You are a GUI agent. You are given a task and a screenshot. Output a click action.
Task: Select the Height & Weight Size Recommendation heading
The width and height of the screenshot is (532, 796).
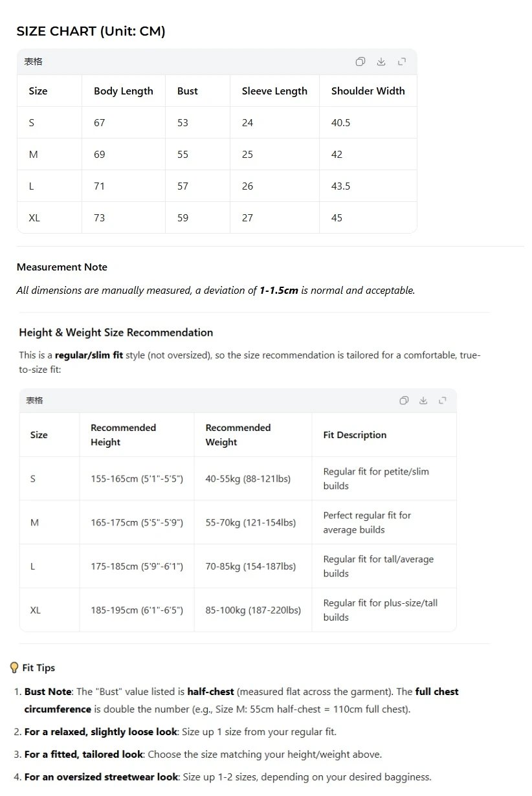pyautogui.click(x=116, y=333)
